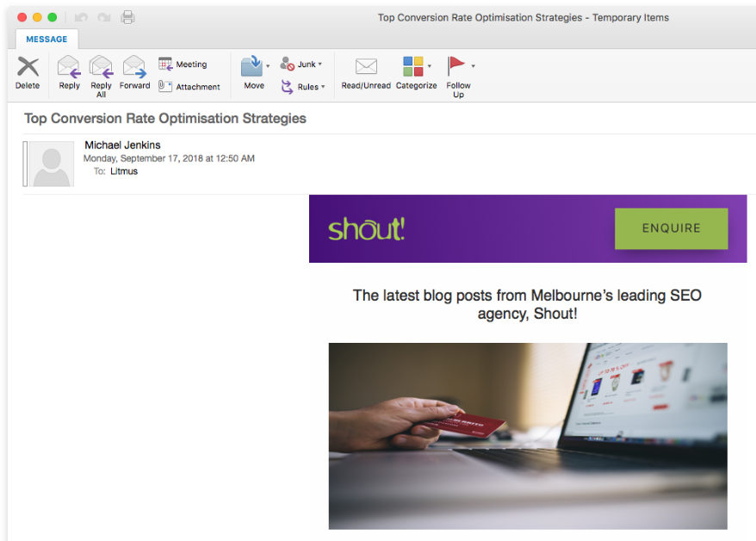Click the laptop and credit card photo

coord(528,435)
